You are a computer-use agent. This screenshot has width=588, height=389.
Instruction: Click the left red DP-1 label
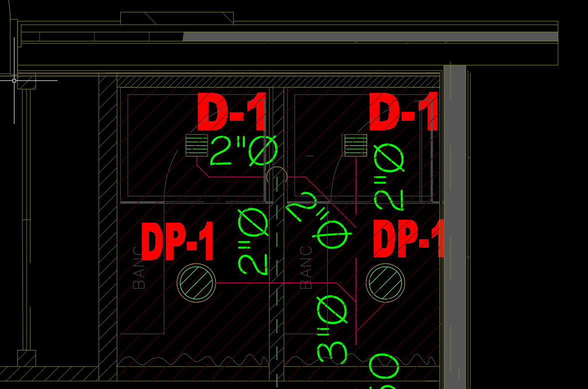click(x=177, y=242)
